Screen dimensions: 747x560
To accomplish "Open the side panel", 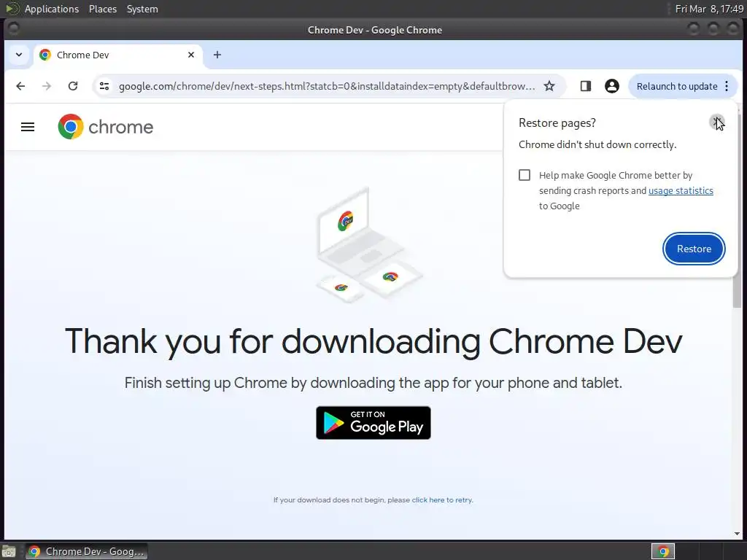I will pyautogui.click(x=586, y=86).
